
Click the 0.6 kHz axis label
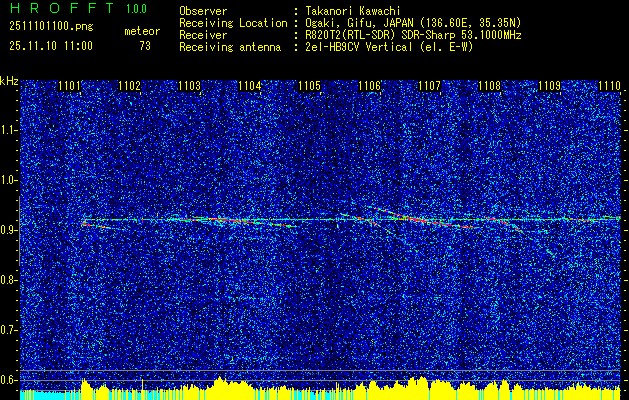tap(9, 380)
